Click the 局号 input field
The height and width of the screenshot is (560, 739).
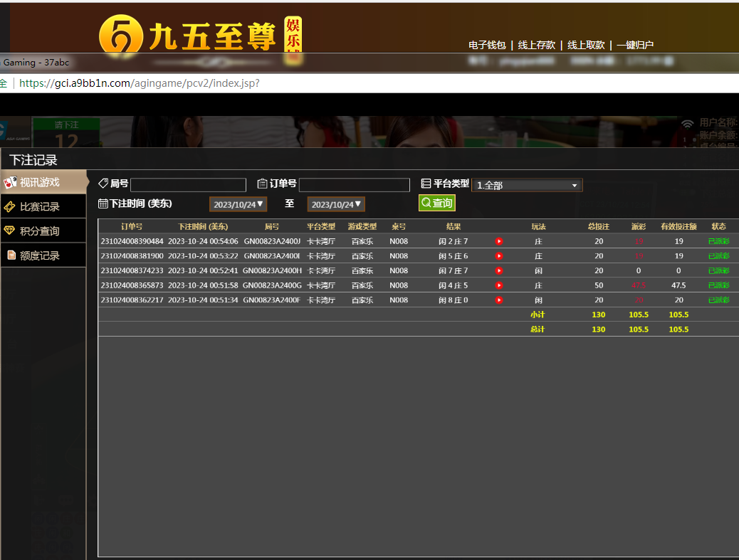pyautogui.click(x=188, y=184)
